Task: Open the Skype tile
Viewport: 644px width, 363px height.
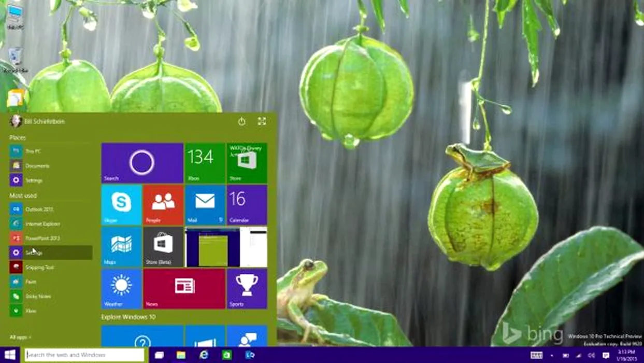Action: pyautogui.click(x=121, y=204)
